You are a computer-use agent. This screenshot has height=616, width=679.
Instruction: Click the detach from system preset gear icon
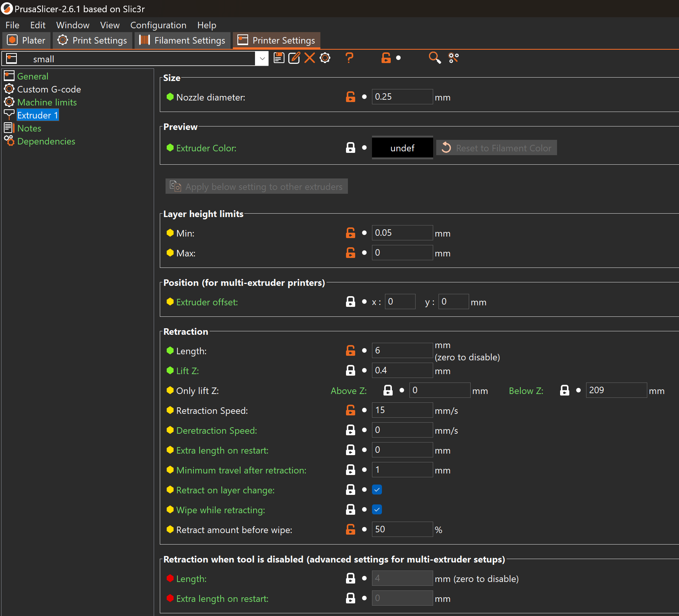click(325, 58)
